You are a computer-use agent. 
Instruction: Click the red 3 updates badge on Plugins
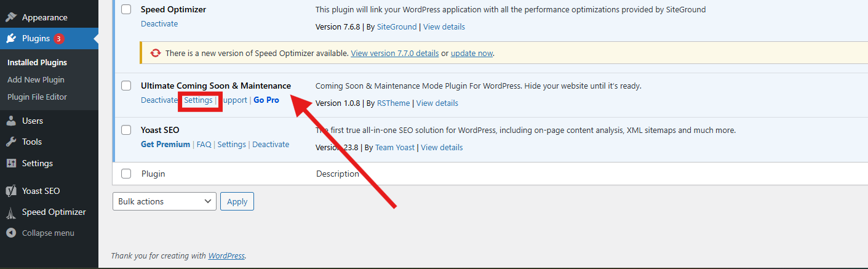pyautogui.click(x=58, y=39)
